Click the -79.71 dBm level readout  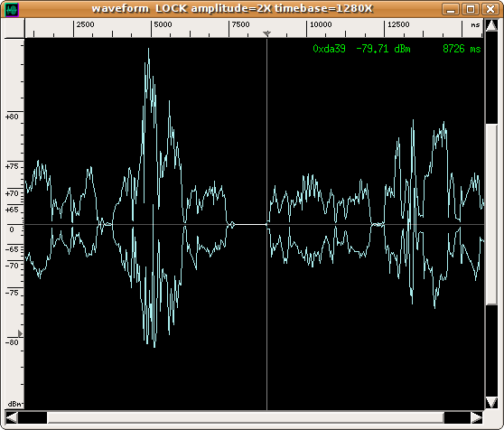383,49
